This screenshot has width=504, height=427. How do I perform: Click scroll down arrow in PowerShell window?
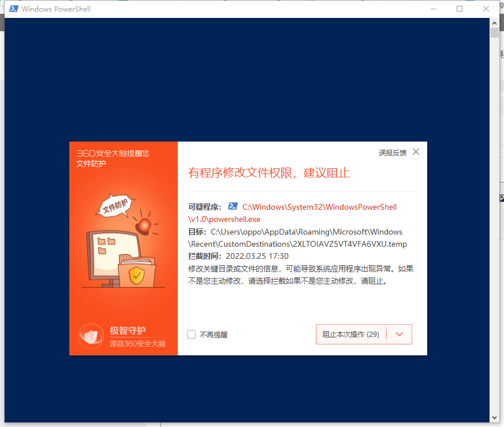click(x=494, y=418)
